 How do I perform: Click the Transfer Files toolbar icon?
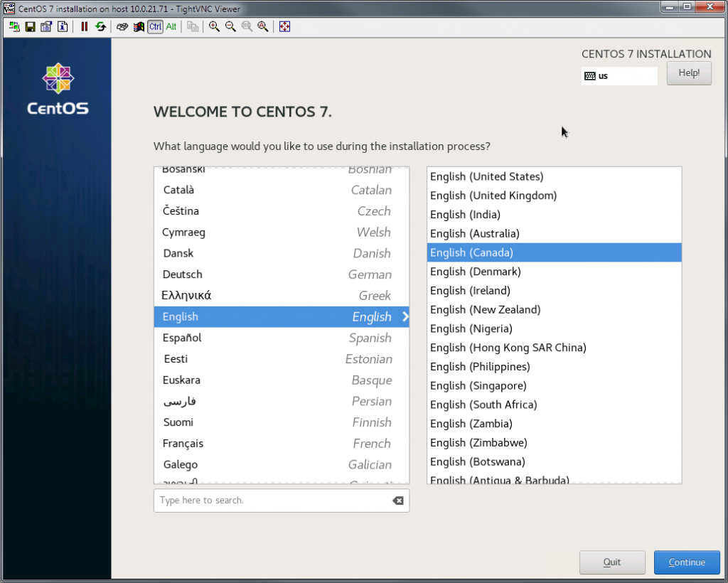[x=193, y=26]
